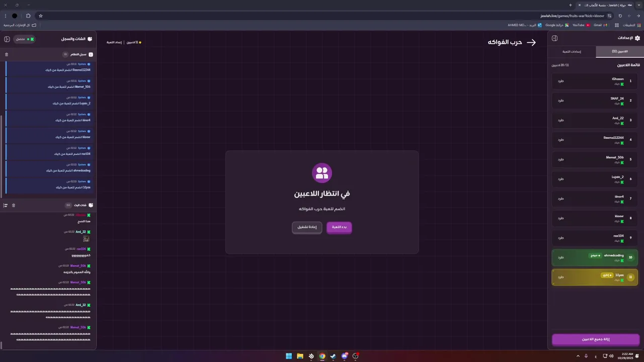
Task: Start the game with بدء اللعبة
Action: pyautogui.click(x=339, y=227)
